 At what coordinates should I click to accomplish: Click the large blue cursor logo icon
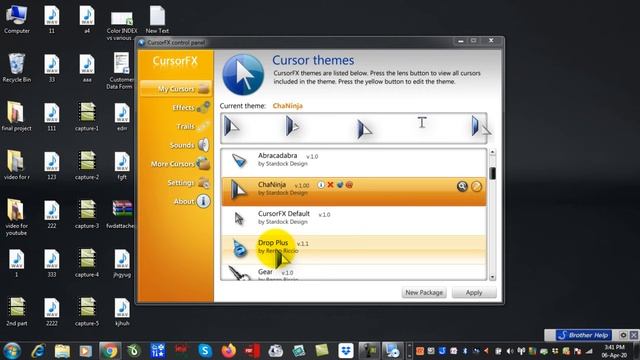pos(243,75)
